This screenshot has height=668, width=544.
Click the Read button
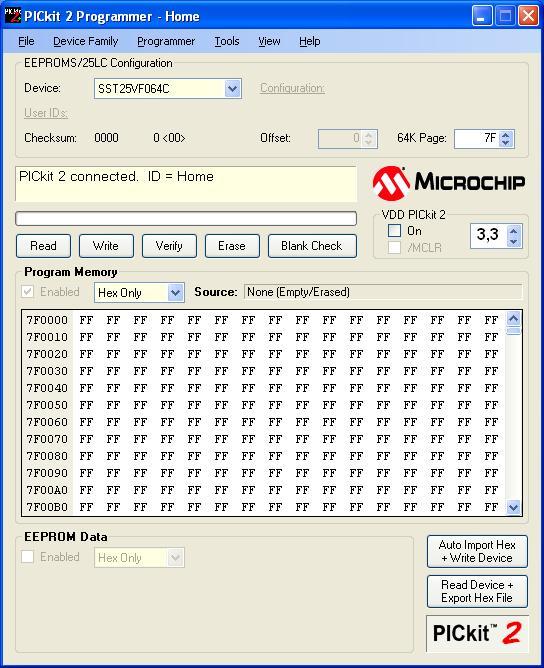43,246
